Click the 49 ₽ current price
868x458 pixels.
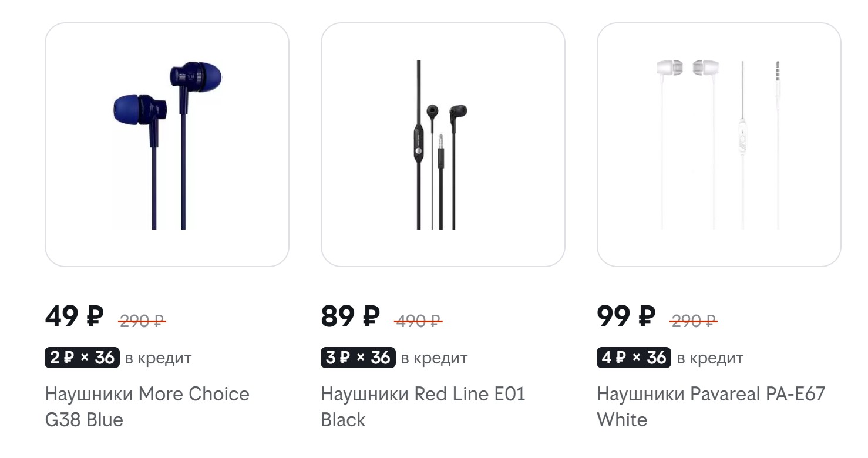point(74,317)
